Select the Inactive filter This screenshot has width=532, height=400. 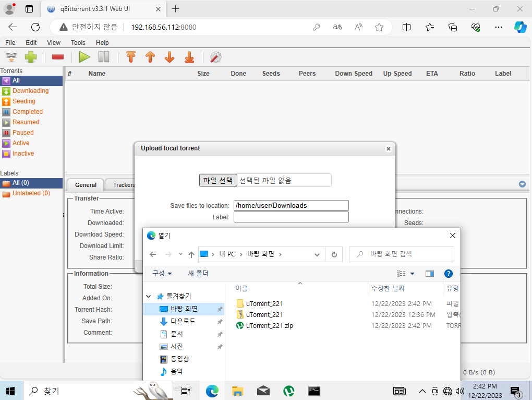[23, 154]
